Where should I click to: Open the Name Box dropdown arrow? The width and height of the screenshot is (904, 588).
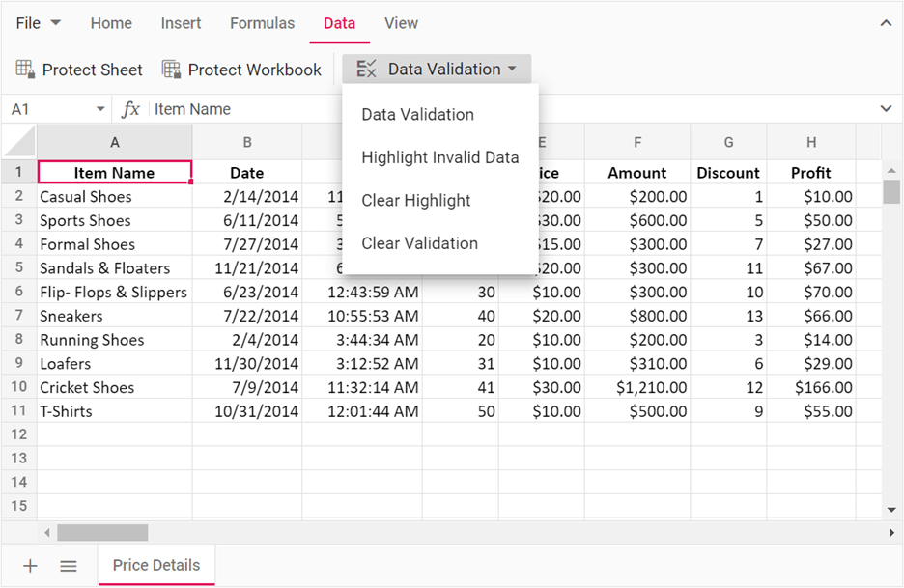100,109
